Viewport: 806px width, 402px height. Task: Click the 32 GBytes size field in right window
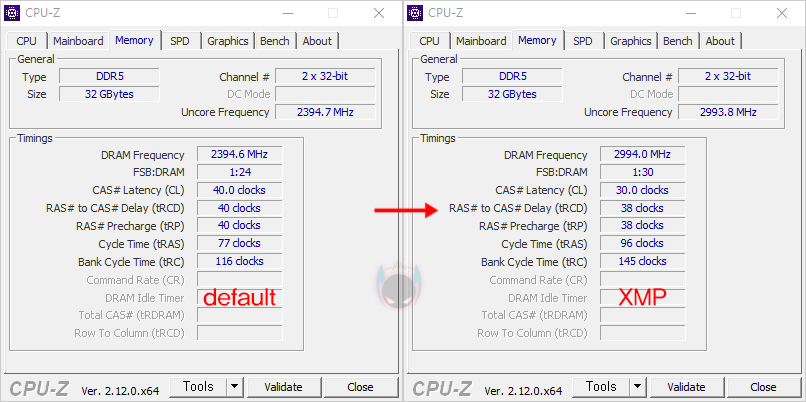[x=512, y=94]
